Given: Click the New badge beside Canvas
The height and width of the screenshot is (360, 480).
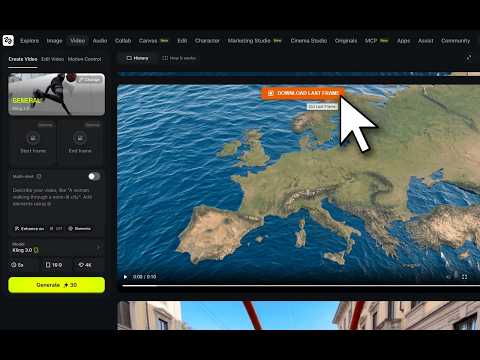Looking at the screenshot, I should (164, 41).
